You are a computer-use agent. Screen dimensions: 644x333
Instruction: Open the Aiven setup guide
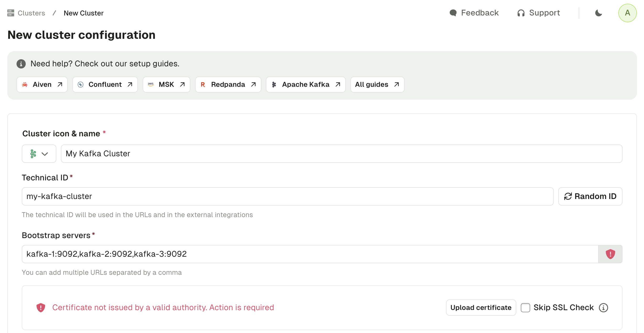42,84
